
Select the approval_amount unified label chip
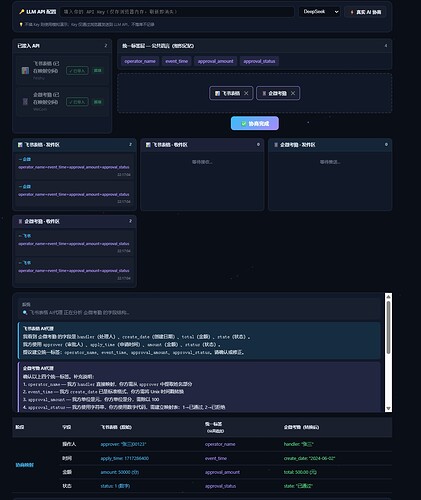click(x=216, y=61)
